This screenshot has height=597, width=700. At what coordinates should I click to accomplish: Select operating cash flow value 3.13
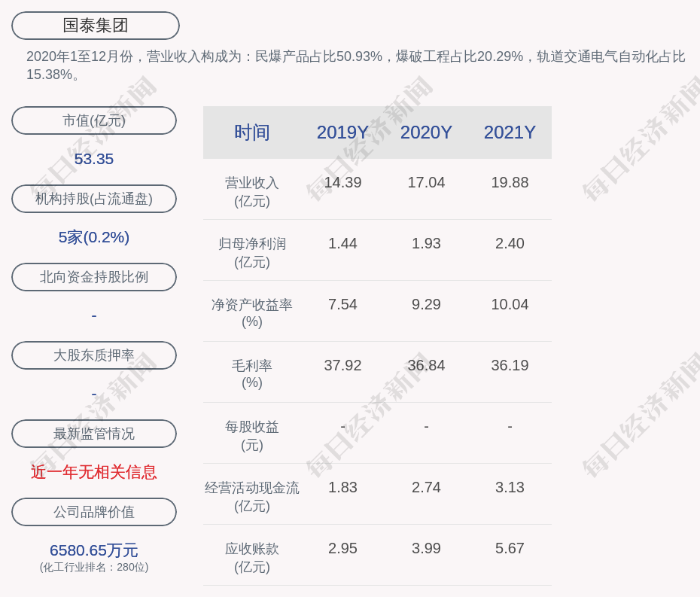pos(510,487)
